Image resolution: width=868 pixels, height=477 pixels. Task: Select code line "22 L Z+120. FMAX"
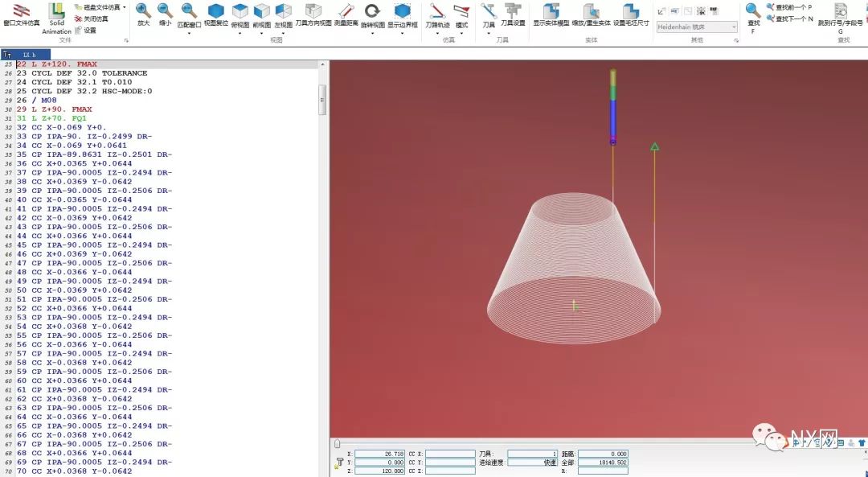(x=56, y=64)
